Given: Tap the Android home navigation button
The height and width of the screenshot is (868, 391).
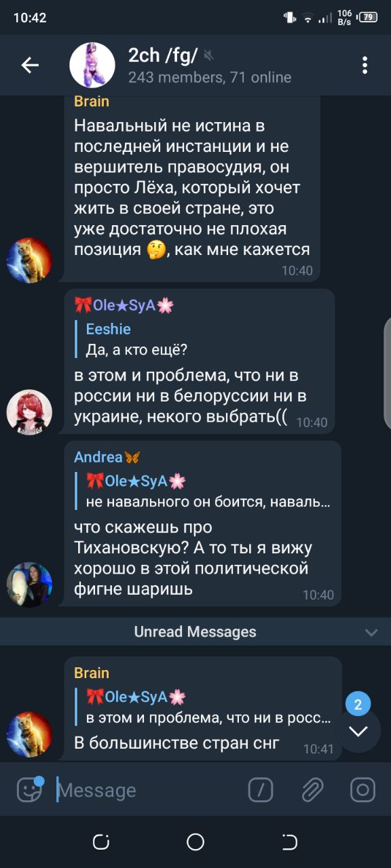Looking at the screenshot, I should pos(195,842).
